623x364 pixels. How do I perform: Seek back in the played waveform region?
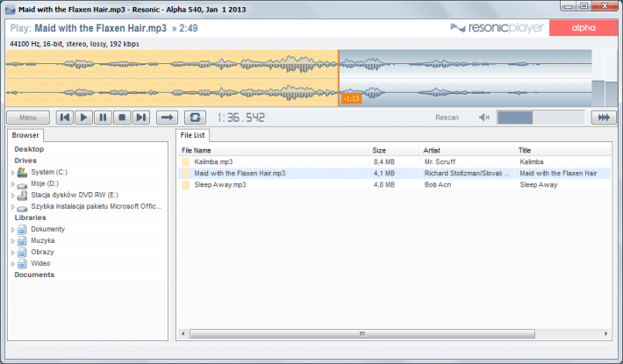click(172, 78)
